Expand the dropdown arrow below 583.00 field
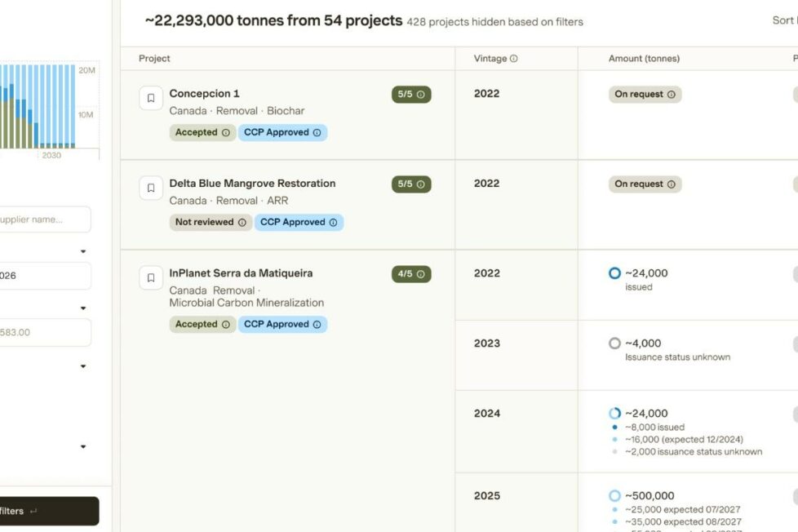The width and height of the screenshot is (798, 532). point(83,366)
